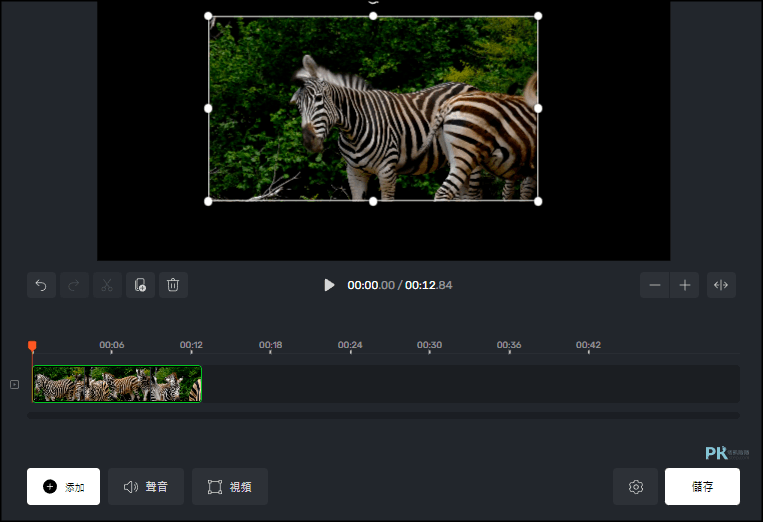Zoom out the timeline with minus
The image size is (763, 522).
pos(655,285)
